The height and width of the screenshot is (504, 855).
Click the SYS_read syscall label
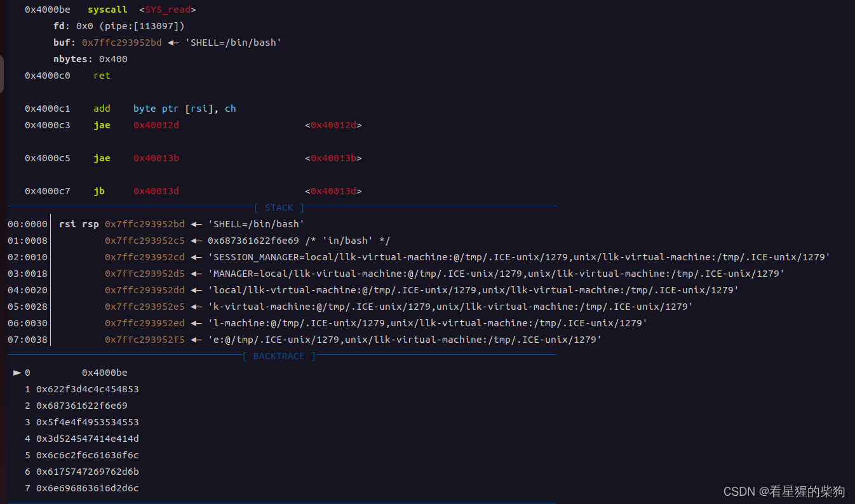tap(167, 9)
